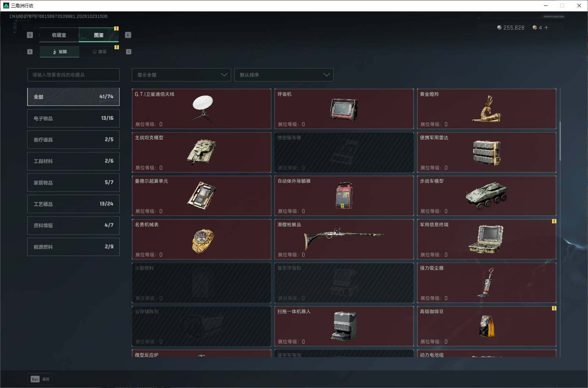This screenshot has width=588, height=388.
Task: Open the locked 绝密服务器 card
Action: (344, 152)
